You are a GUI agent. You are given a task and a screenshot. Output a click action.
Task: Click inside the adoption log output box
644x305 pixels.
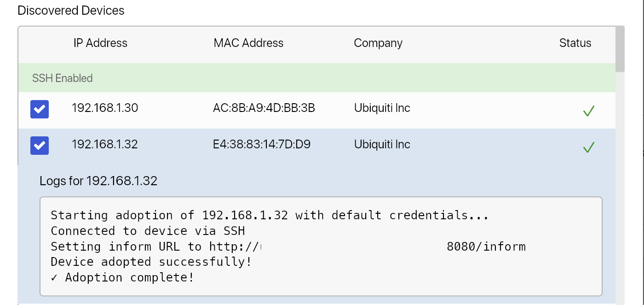[x=321, y=246]
